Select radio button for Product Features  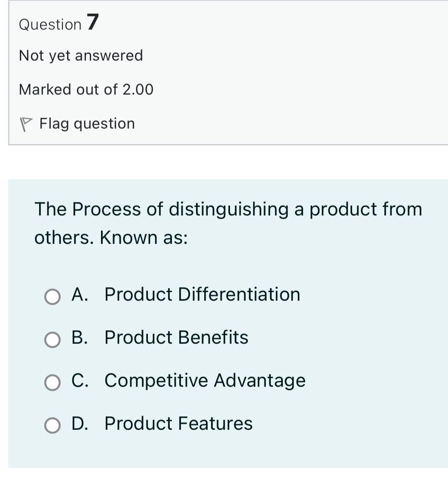pos(52,425)
